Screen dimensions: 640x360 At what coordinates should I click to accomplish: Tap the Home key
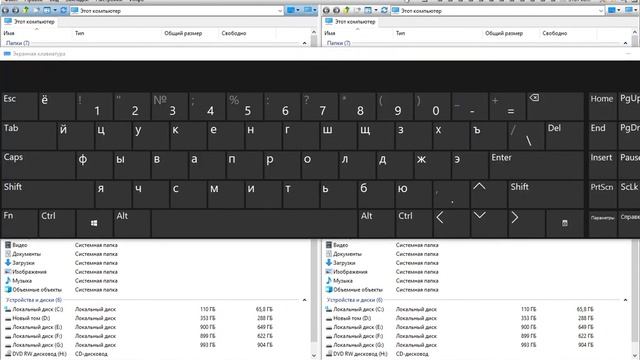tap(602, 106)
